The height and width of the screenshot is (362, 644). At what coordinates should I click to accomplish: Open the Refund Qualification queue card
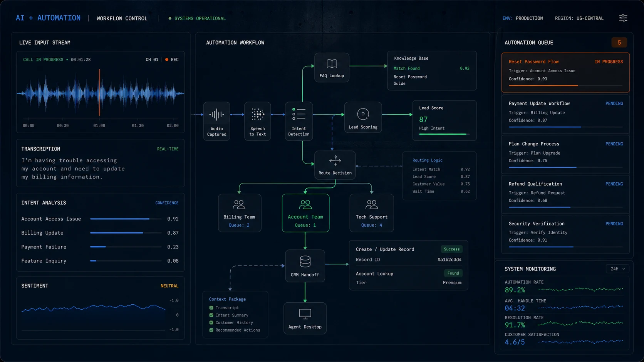coord(565,194)
